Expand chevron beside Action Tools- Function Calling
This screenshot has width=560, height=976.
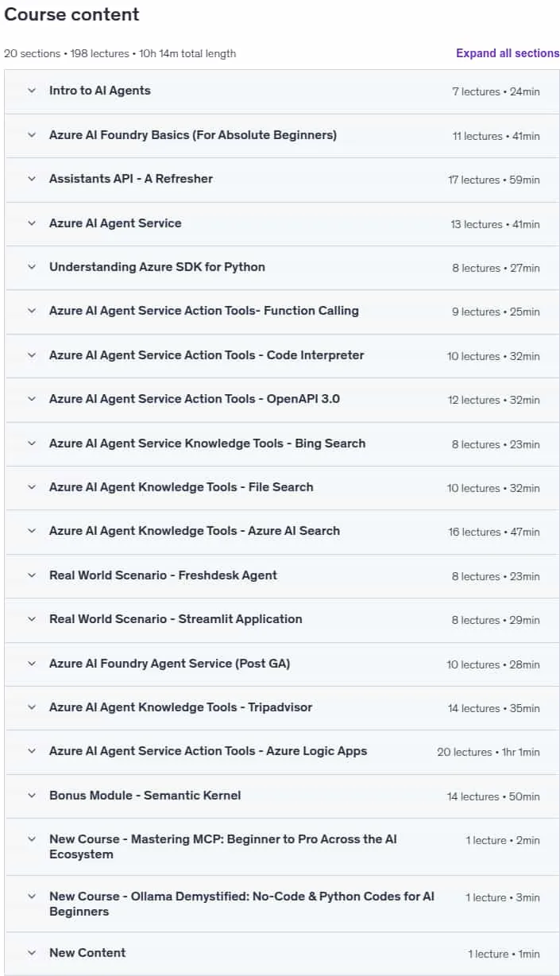point(32,311)
